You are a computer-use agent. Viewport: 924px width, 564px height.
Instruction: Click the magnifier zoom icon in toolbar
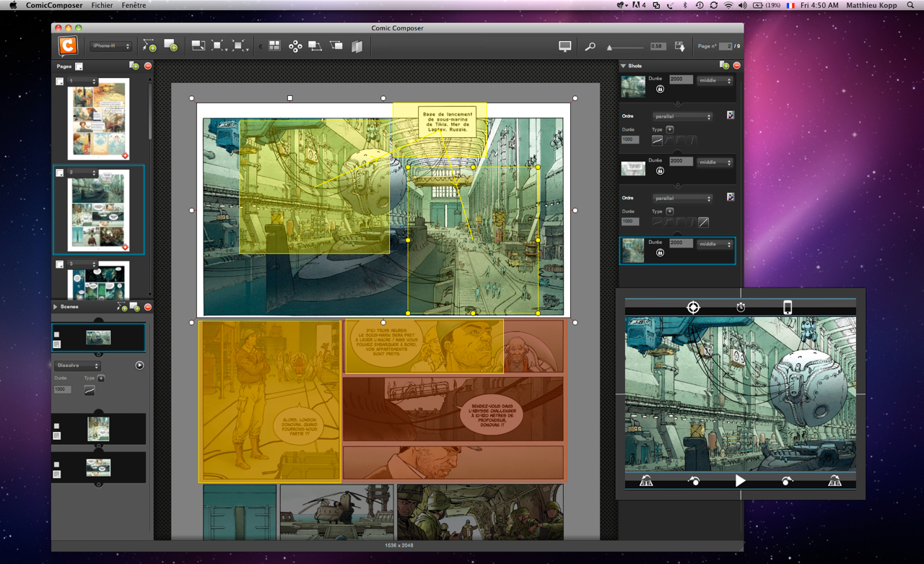tap(590, 46)
